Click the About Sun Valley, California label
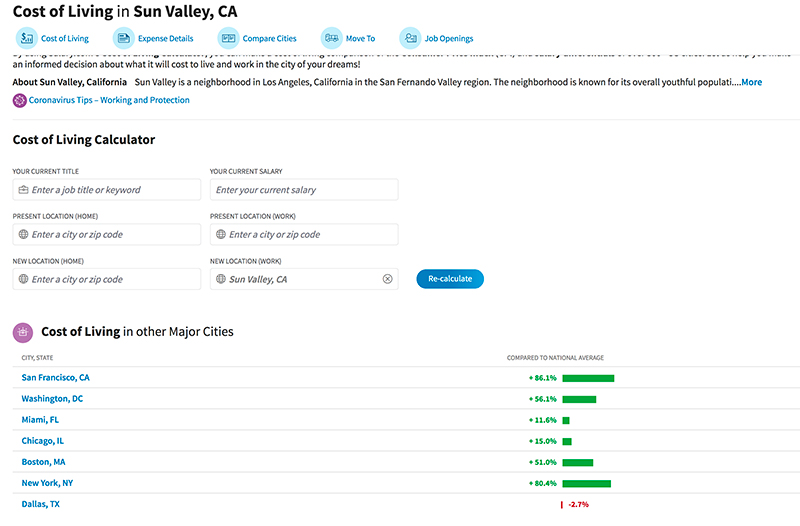Image resolution: width=800 pixels, height=526 pixels. coord(69,82)
